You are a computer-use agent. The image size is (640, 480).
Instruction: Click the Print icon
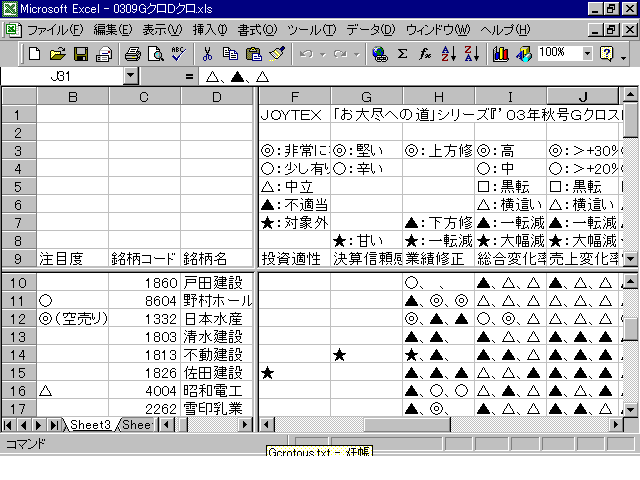pos(132,54)
